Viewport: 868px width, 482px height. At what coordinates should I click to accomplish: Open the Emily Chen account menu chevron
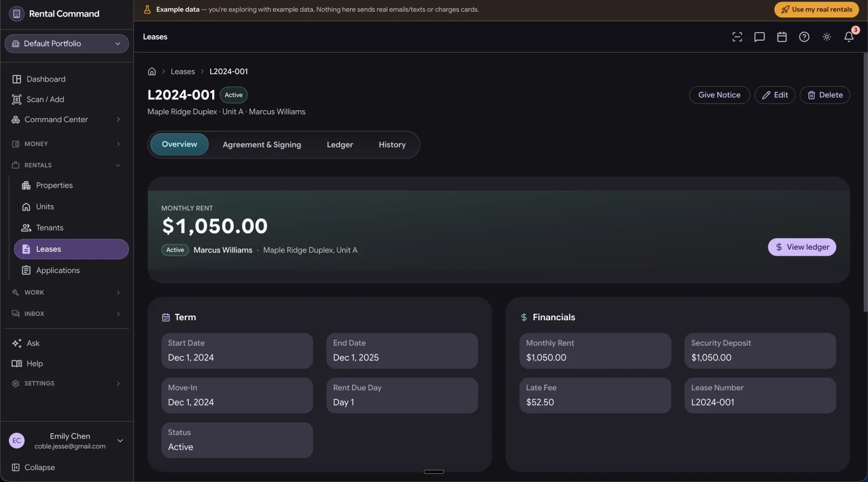point(120,441)
